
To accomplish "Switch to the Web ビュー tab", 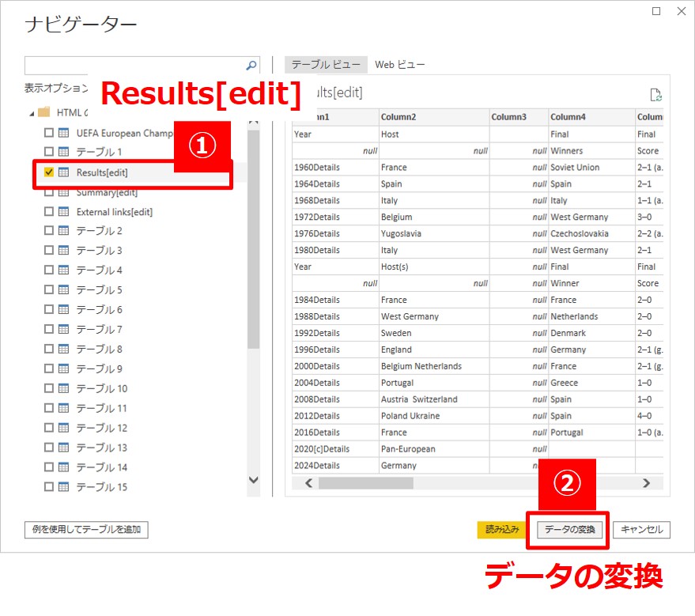I will pos(399,65).
